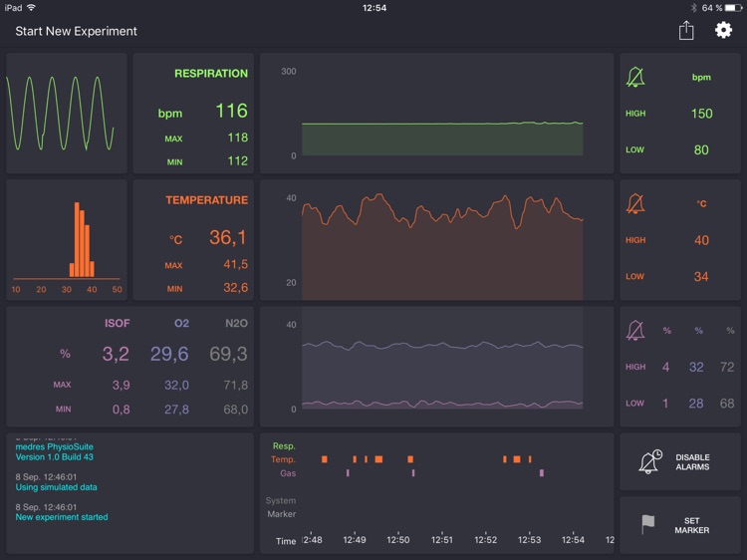Click the Disable Alarms bell-clock icon

(x=650, y=461)
